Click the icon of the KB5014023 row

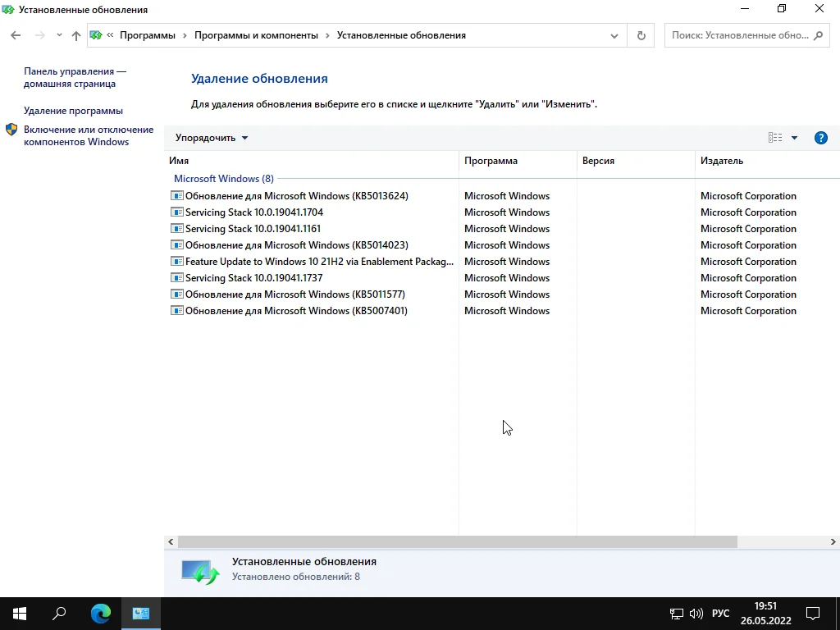coord(177,244)
